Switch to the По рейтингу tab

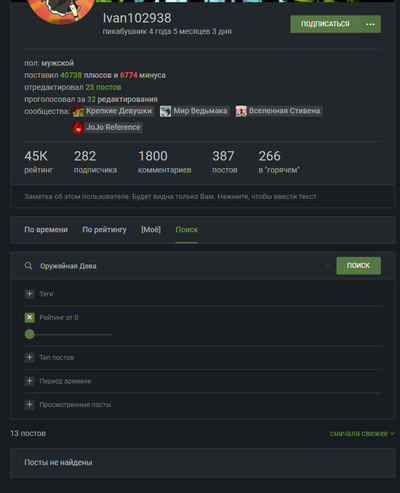click(x=104, y=230)
